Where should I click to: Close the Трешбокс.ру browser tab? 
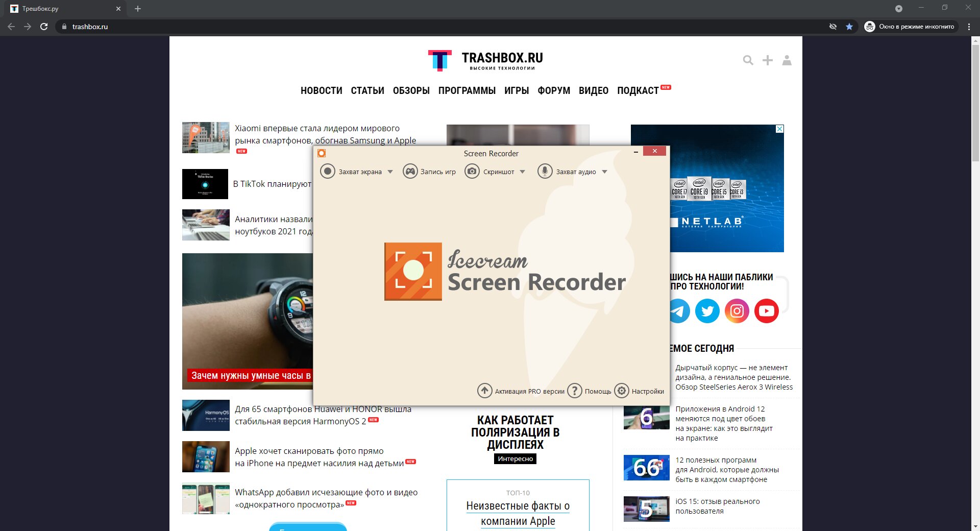pyautogui.click(x=118, y=9)
